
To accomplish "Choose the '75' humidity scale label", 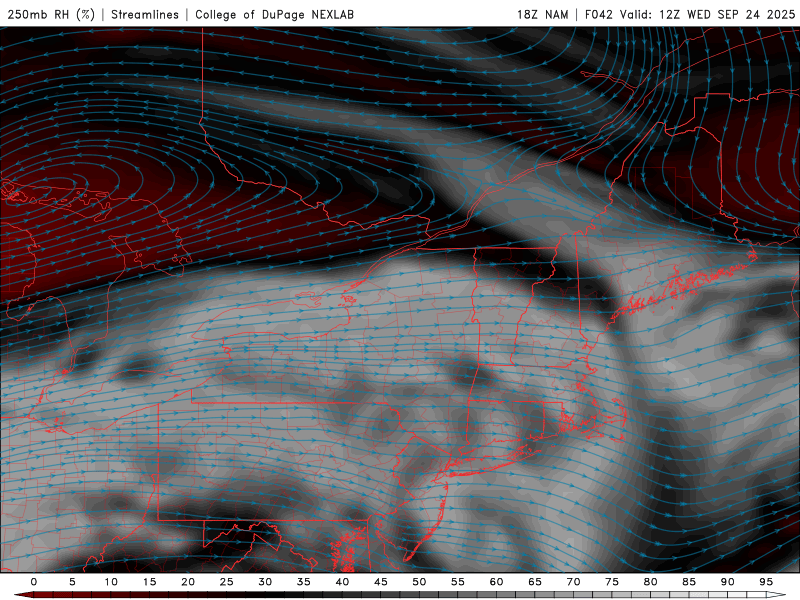I will pos(612,582).
